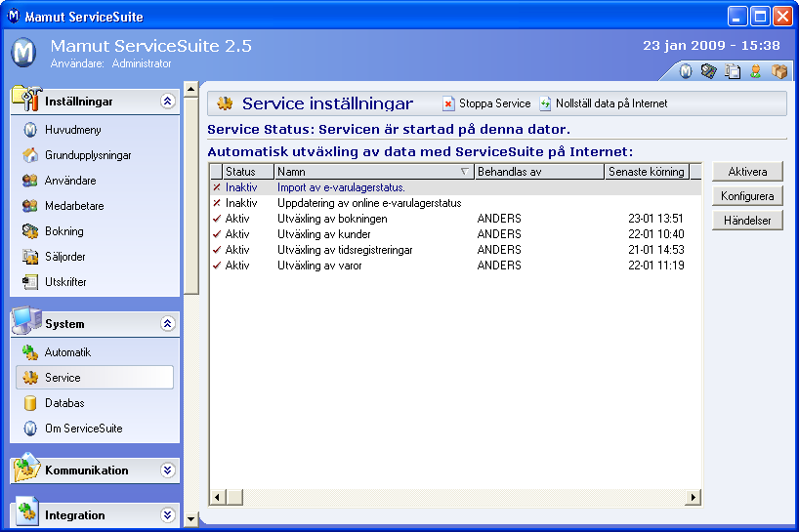Screen dimensions: 799x532
Task: Open Utskrifter settings
Action: click(65, 281)
